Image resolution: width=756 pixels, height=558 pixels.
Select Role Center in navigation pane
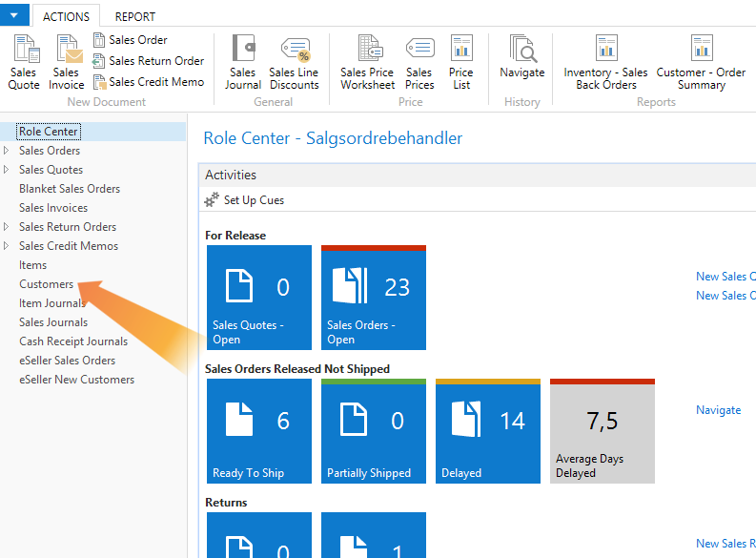point(49,132)
